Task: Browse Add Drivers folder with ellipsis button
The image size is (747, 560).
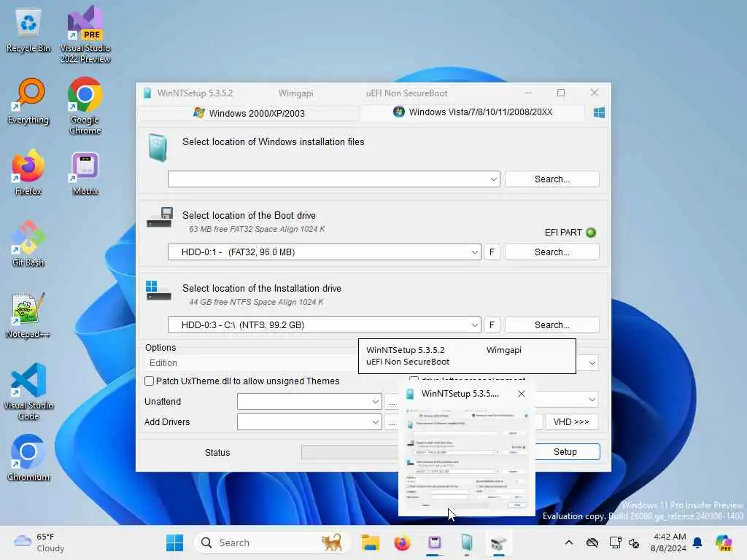Action: [392, 422]
